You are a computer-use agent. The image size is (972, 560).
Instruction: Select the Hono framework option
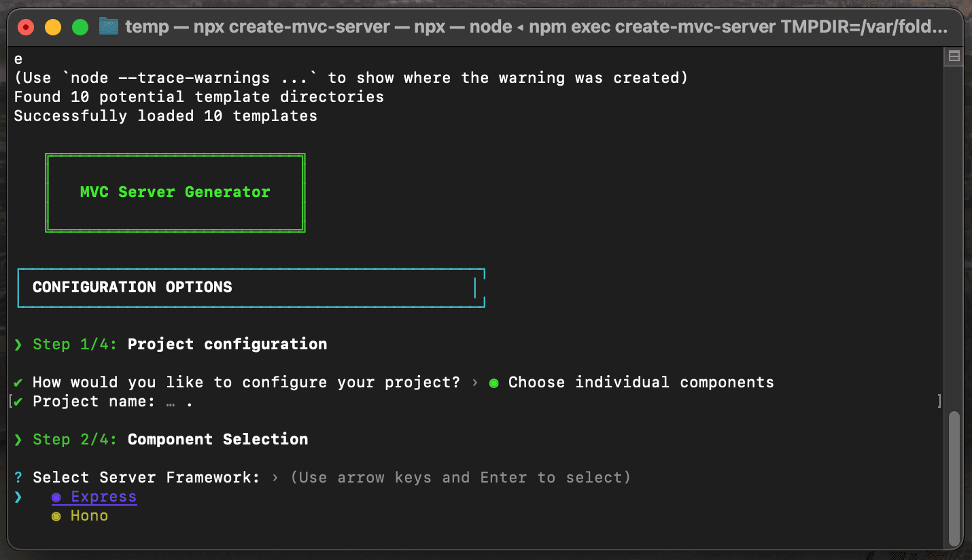88,516
